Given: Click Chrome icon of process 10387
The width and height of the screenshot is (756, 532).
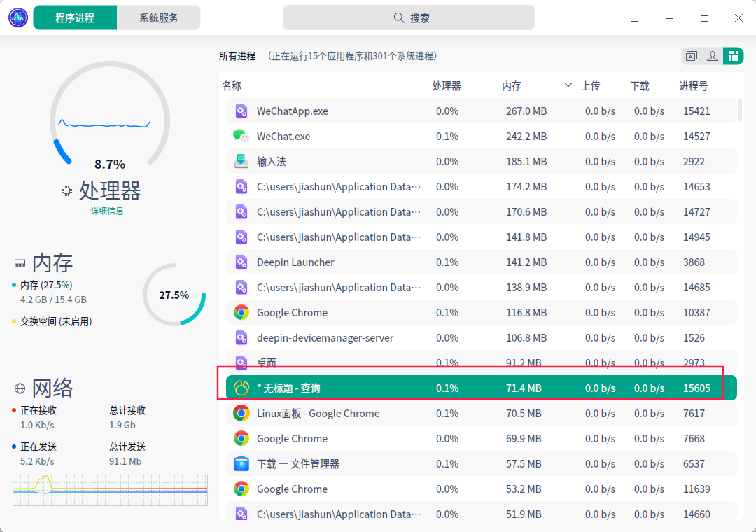Looking at the screenshot, I should tap(241, 312).
